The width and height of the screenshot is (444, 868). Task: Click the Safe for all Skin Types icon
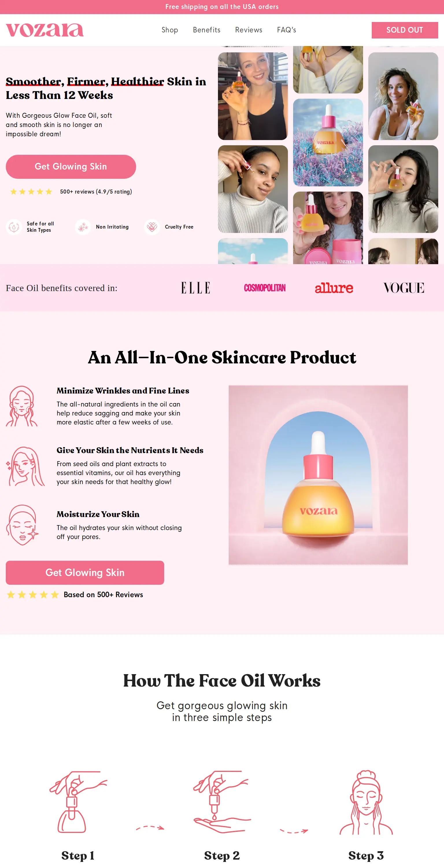(14, 227)
